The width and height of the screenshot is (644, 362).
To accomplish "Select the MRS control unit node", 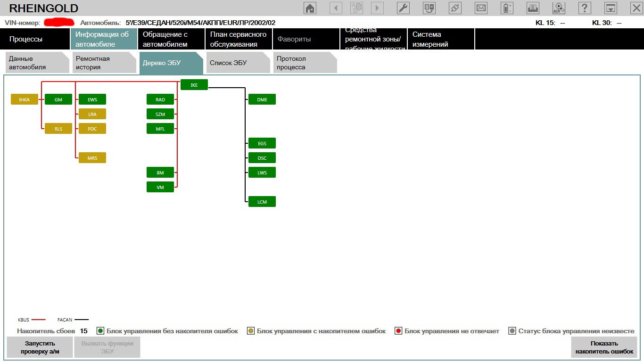I will [92, 158].
